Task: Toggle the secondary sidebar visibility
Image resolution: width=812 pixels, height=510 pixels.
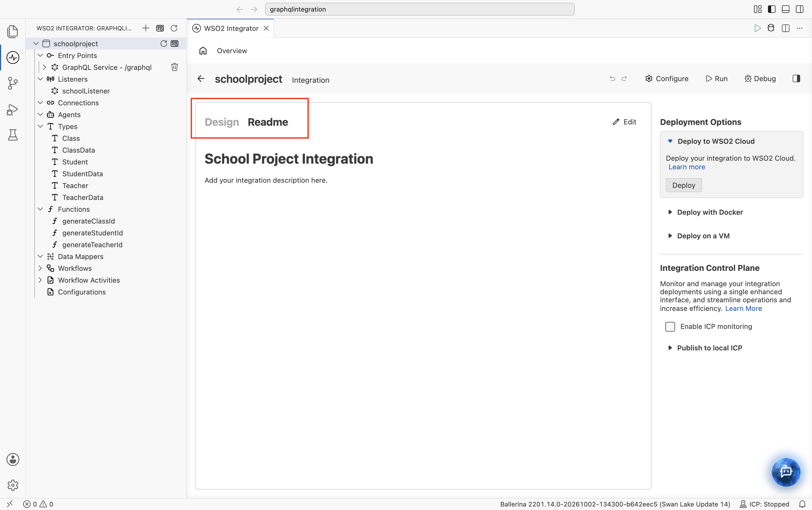Action: point(800,9)
